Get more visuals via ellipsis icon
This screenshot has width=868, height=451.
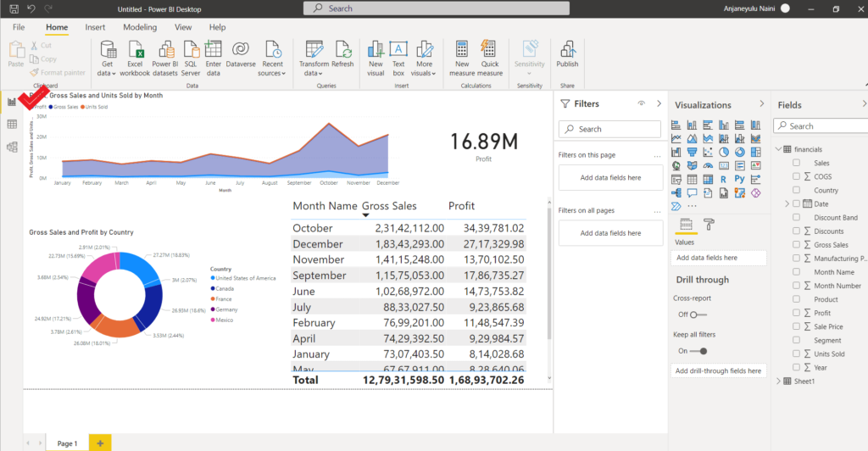pos(692,206)
